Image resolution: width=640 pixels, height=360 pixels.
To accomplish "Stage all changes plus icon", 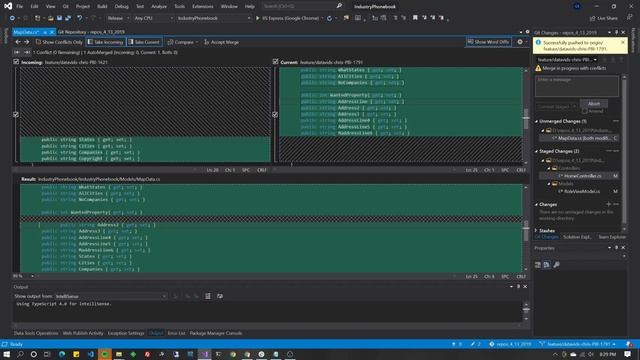I will (609, 204).
